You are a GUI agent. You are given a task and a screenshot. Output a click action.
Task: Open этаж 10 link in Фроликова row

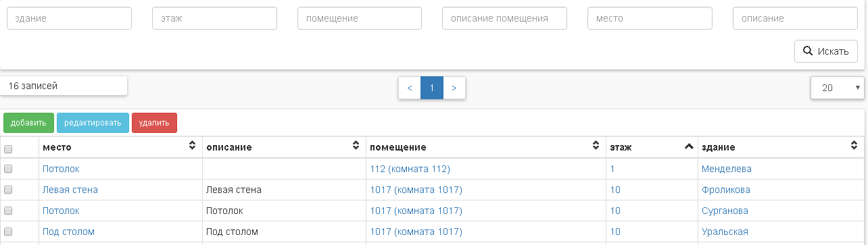click(x=615, y=190)
